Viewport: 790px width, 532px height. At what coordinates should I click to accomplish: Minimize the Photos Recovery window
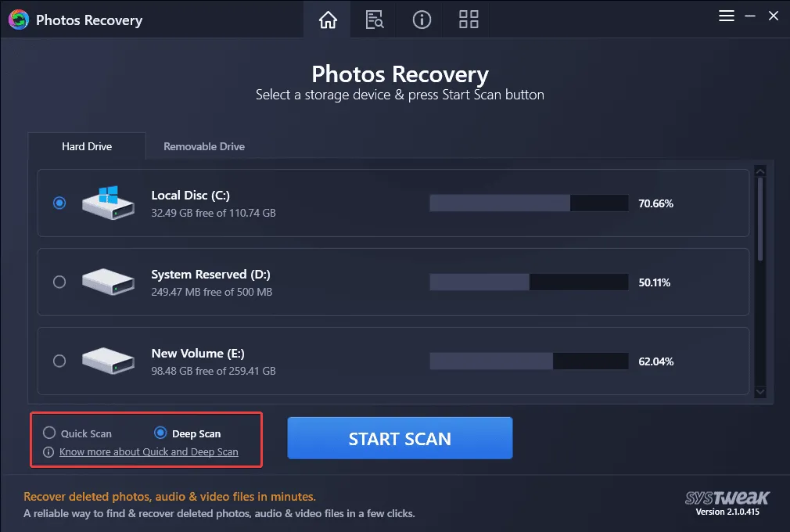pos(750,16)
